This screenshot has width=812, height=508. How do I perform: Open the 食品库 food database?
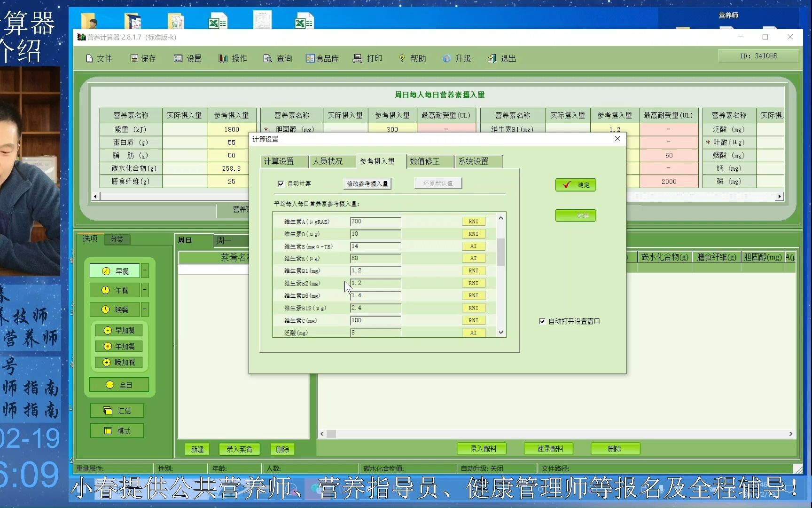pyautogui.click(x=322, y=58)
